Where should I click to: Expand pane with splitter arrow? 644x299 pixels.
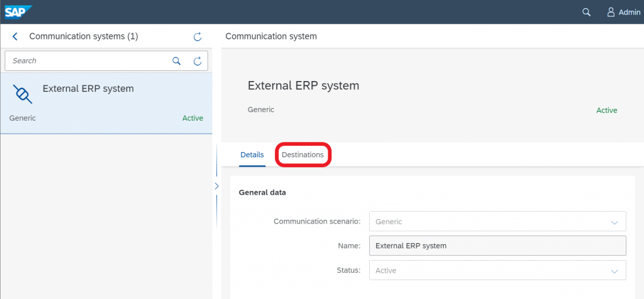point(216,186)
